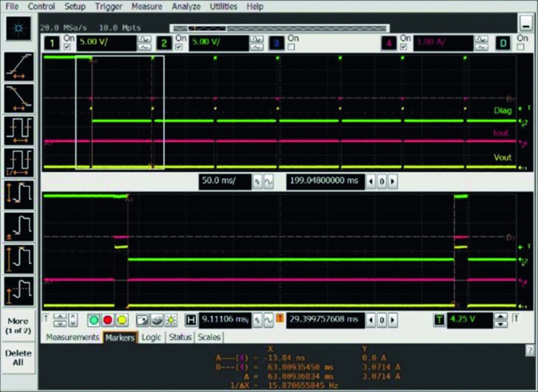Open channel 2 setup button
The image size is (538, 392).
164,43
